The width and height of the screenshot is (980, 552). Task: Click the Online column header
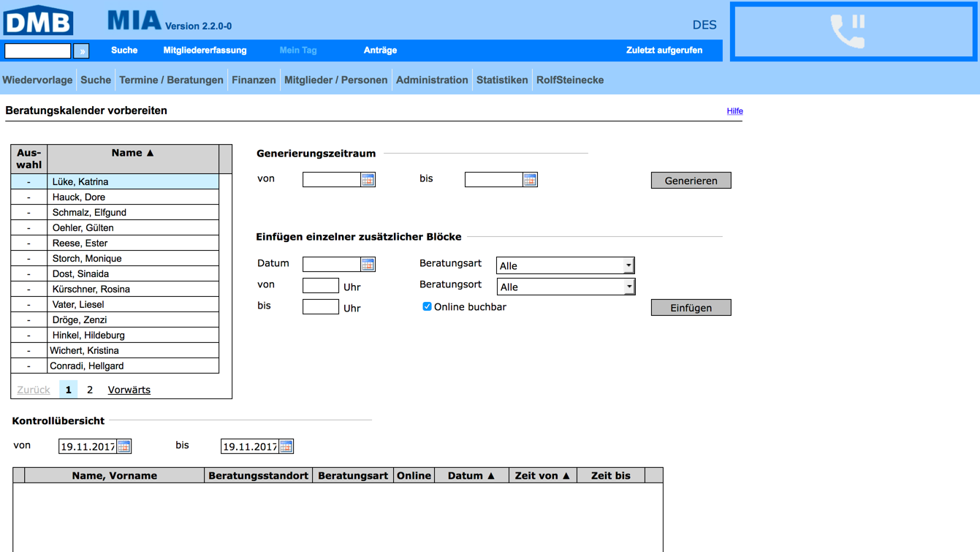click(414, 476)
